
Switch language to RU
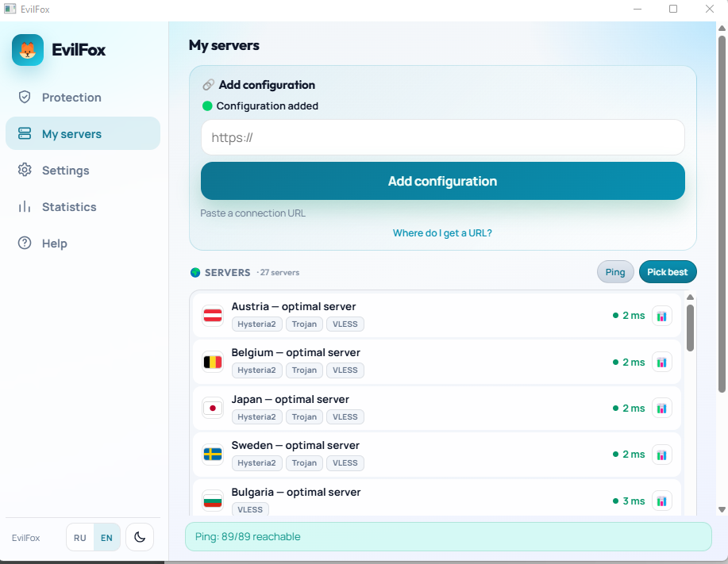[x=80, y=538]
